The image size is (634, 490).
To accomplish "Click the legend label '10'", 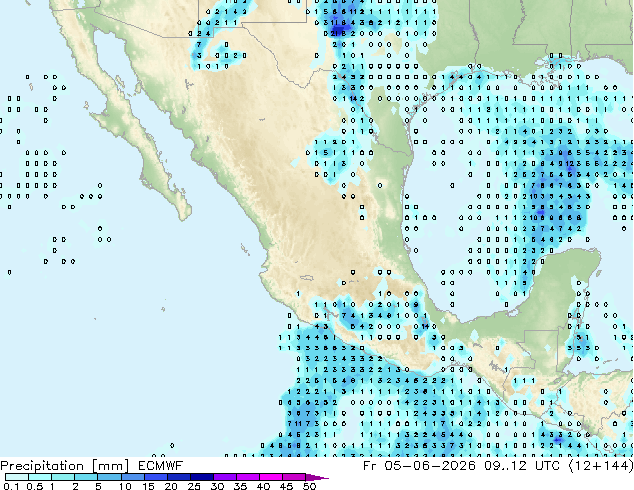I will coord(125,486).
